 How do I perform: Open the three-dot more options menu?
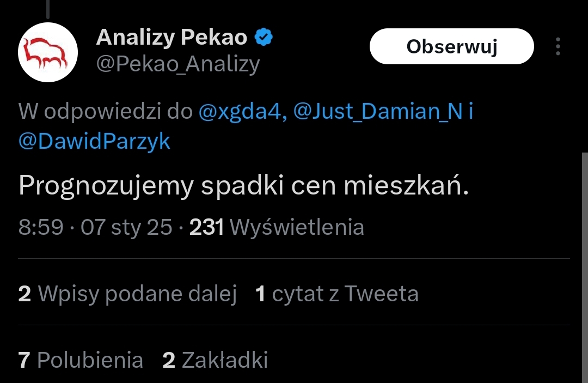pos(558,47)
